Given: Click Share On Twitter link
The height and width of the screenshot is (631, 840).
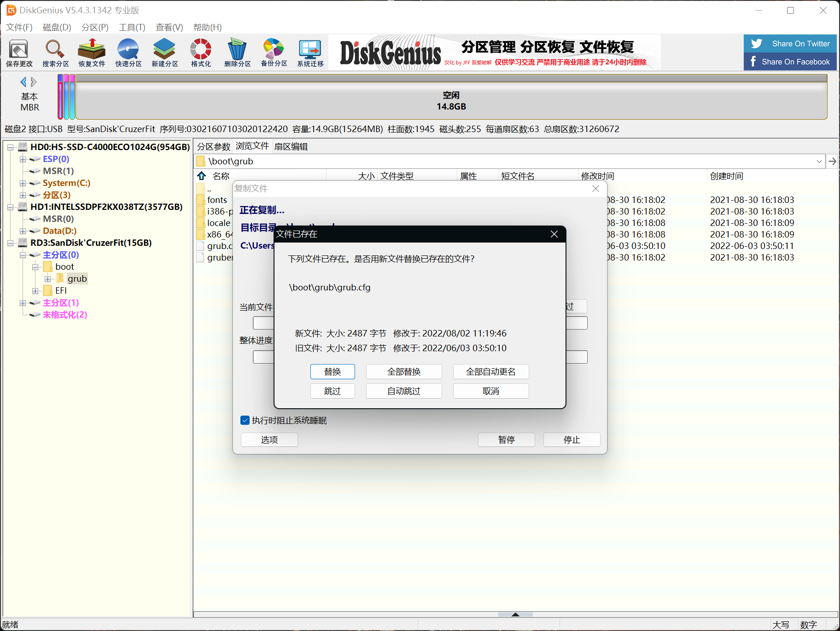Looking at the screenshot, I should click(790, 44).
